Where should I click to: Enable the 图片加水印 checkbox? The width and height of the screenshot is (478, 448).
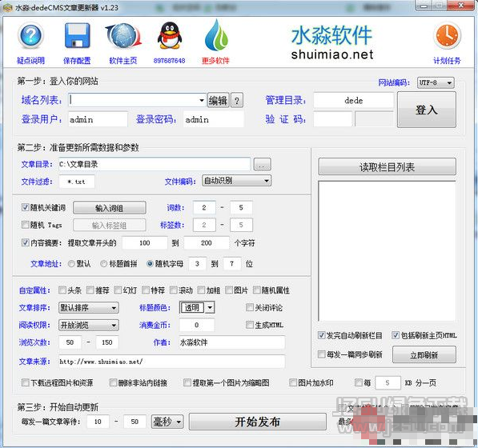(293, 382)
